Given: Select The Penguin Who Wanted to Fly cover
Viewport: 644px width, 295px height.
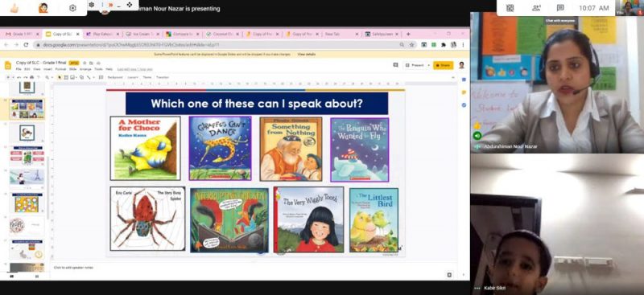Looking at the screenshot, I should tap(359, 150).
